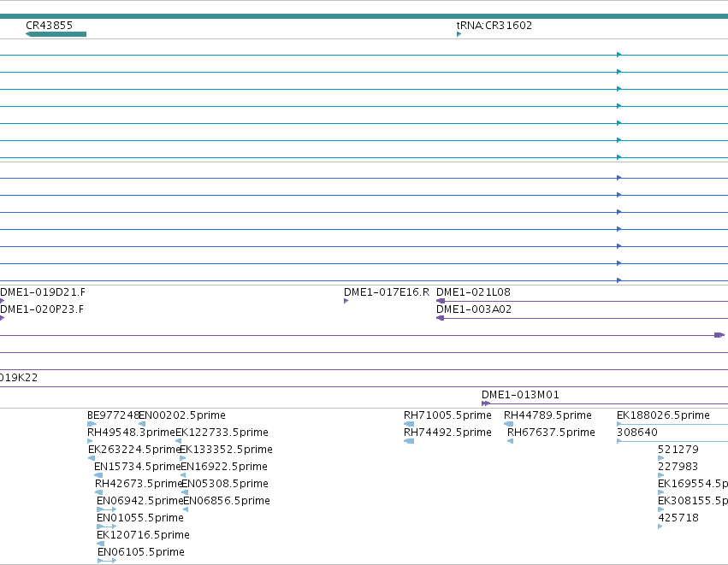Viewport: 728px width, 565px height.
Task: Click the EK120716.5prime EST label
Action: click(x=143, y=535)
